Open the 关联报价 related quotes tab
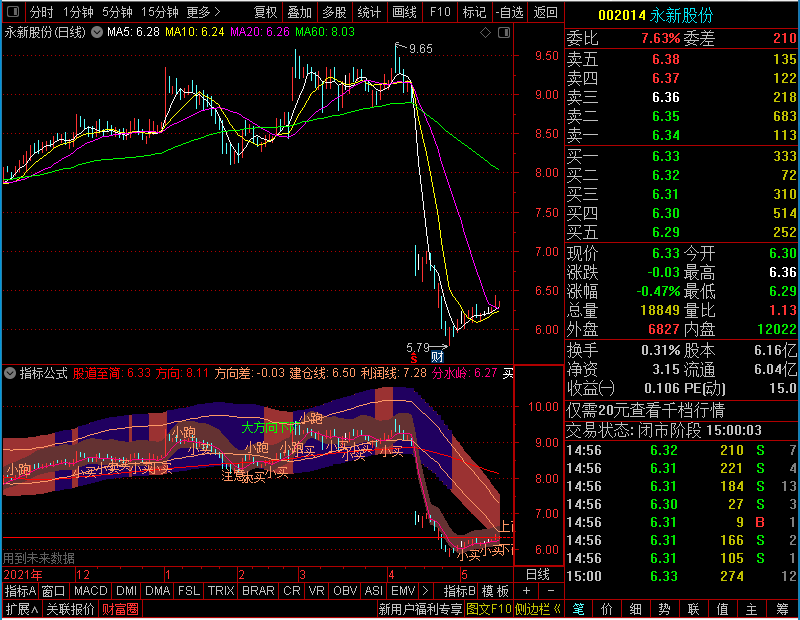Screen dimensions: 800x620 coord(70,609)
